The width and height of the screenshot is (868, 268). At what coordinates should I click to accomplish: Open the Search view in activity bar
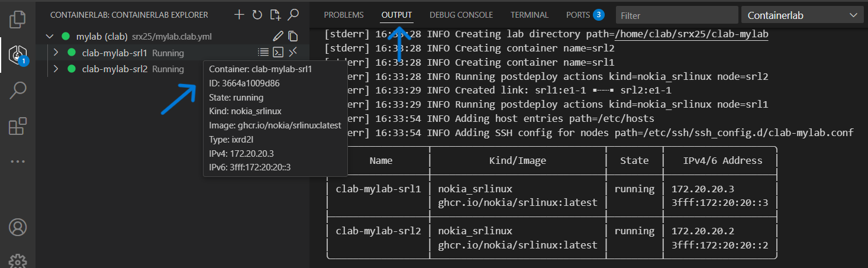coord(18,91)
